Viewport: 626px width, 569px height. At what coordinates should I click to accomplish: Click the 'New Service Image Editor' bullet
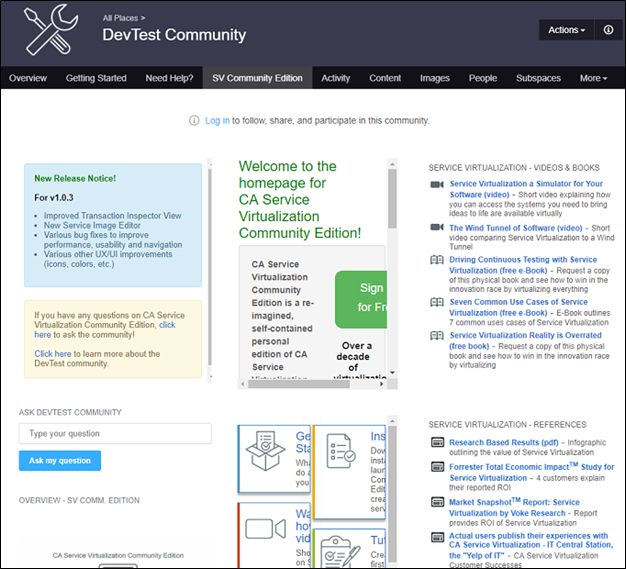coord(92,225)
